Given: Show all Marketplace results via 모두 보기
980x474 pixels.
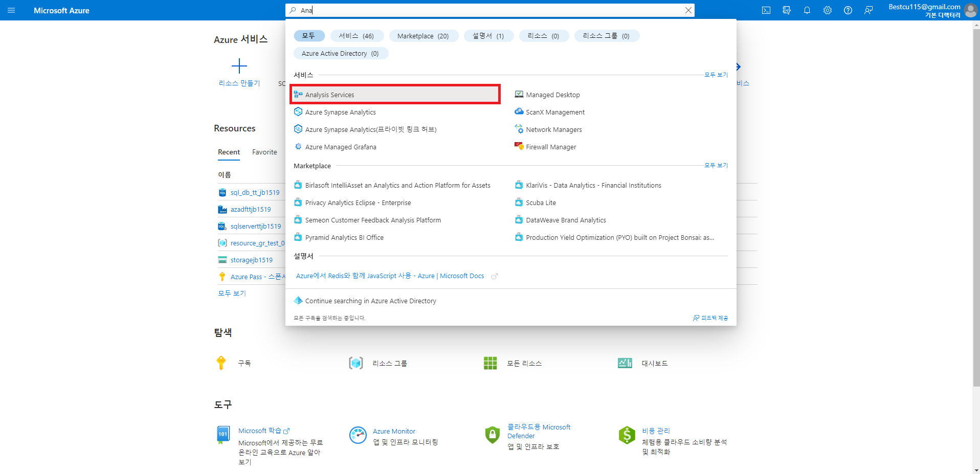Looking at the screenshot, I should [x=716, y=165].
